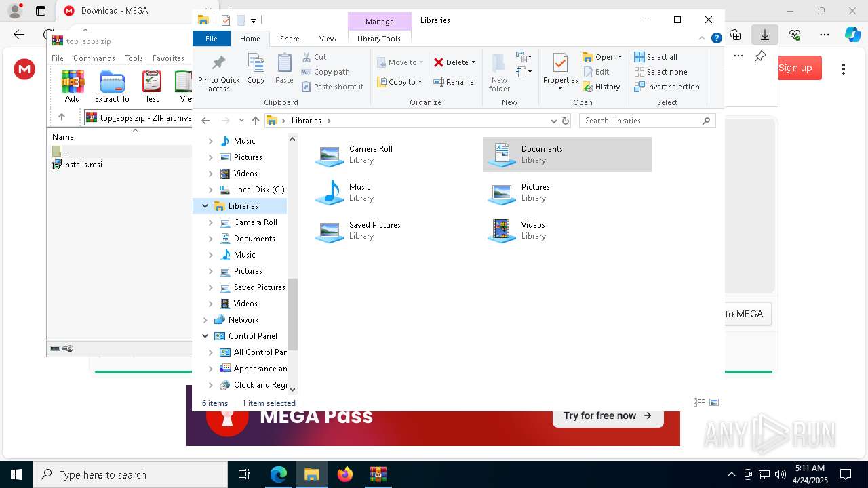
Task: Open Properties in ribbon
Action: (560, 70)
